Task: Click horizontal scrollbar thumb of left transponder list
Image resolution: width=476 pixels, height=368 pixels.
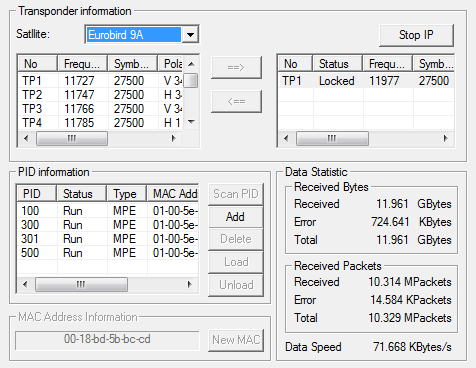Action: [72, 138]
